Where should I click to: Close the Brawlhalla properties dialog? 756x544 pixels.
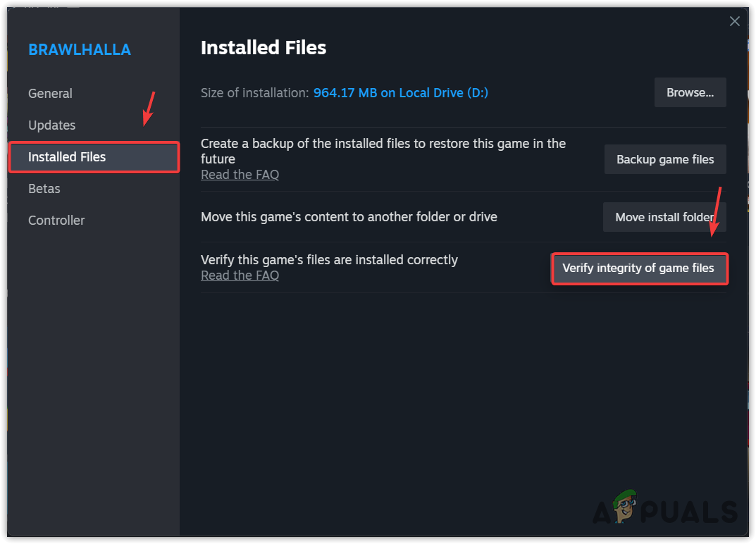(x=735, y=22)
